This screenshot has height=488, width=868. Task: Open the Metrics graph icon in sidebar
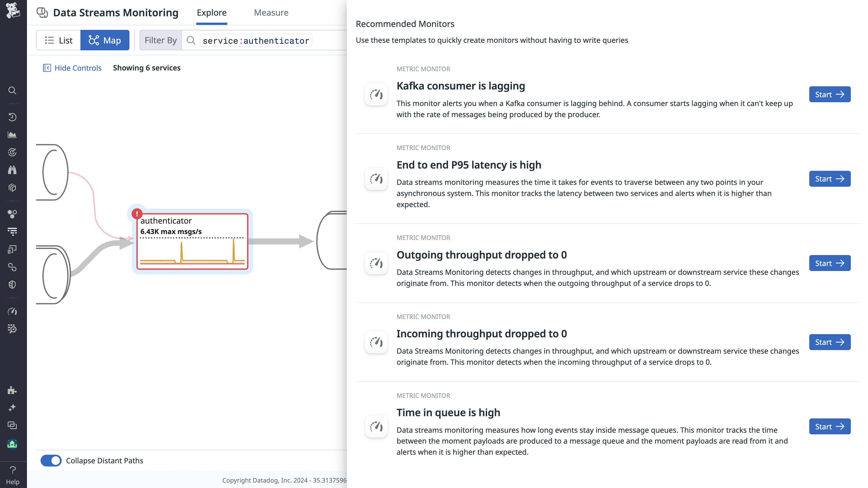point(12,135)
